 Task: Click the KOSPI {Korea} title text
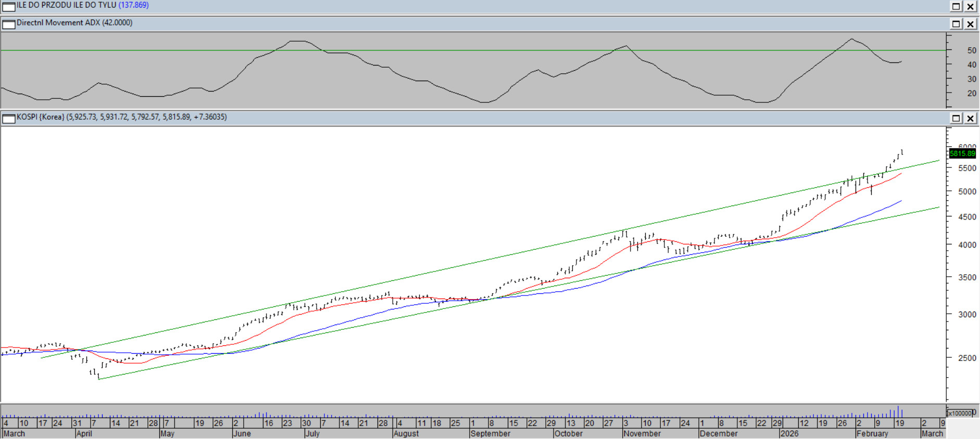pos(41,117)
